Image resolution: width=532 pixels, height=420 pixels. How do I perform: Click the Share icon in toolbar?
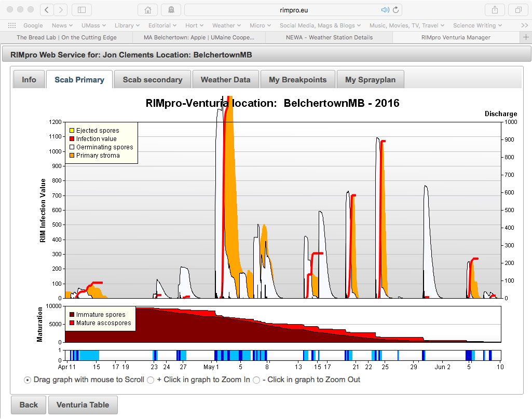click(495, 10)
